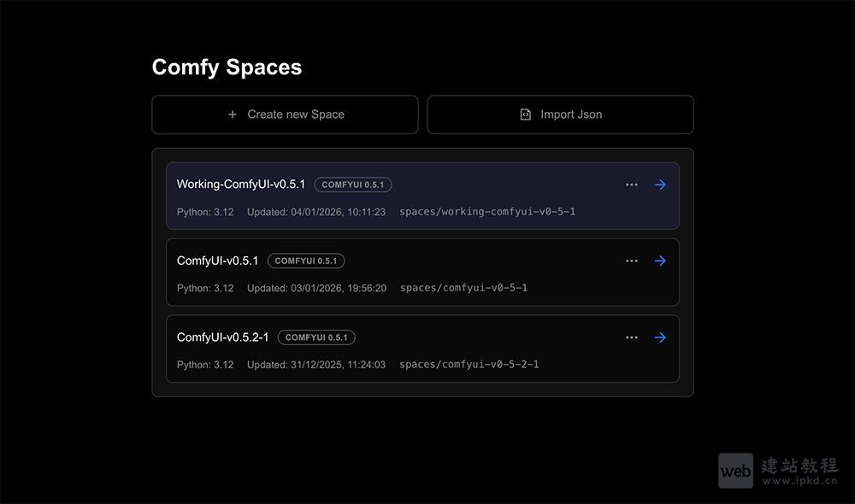The image size is (855, 504).
Task: Open the three-dot menu for Working-ComfyUI-v0.5.1
Action: 632,185
